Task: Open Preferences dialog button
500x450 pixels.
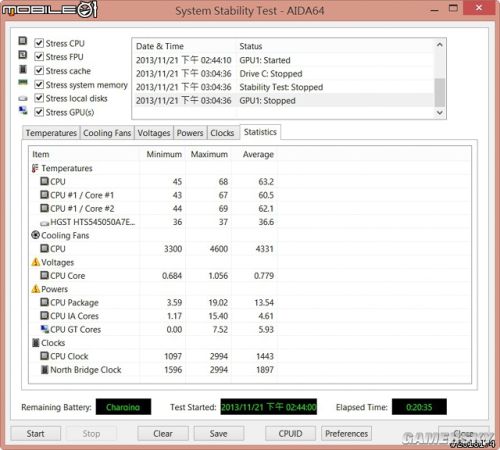Action: point(347,434)
